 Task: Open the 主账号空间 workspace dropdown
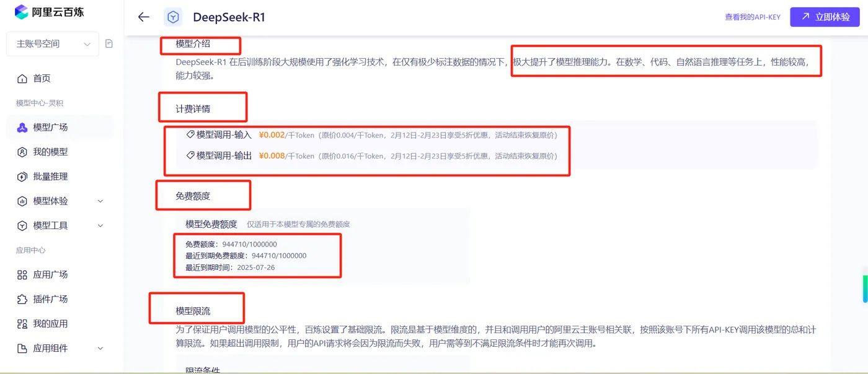pyautogui.click(x=53, y=44)
